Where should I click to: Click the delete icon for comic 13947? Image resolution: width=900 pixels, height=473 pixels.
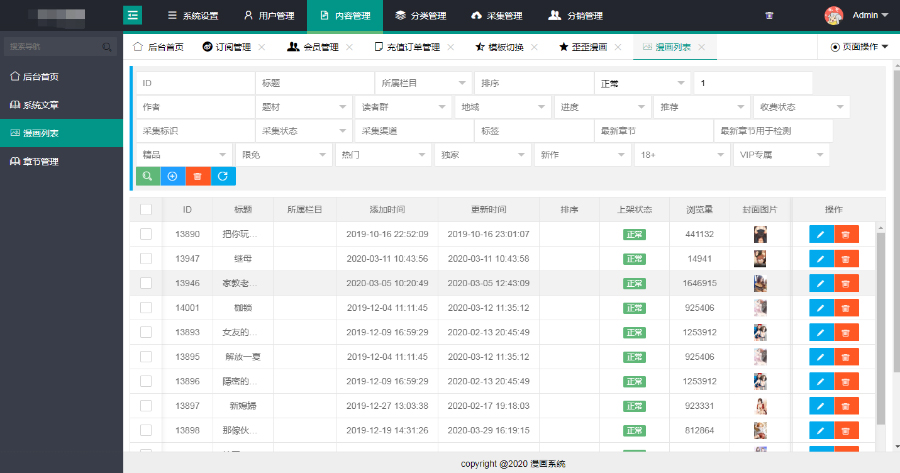[846, 259]
